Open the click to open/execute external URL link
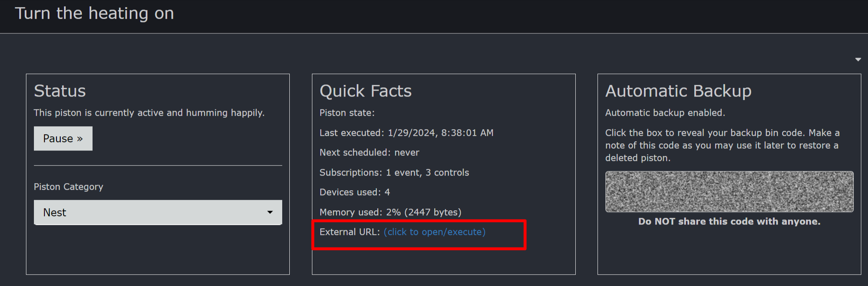 (435, 232)
